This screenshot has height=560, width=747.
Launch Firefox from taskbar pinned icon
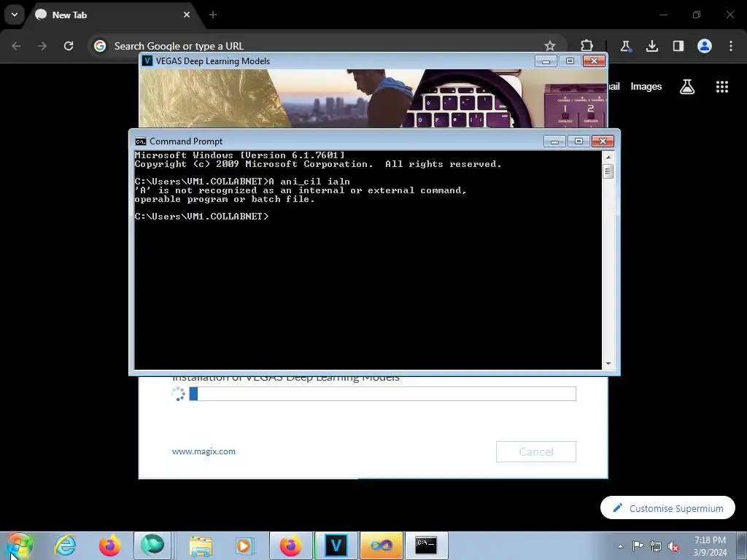click(109, 545)
